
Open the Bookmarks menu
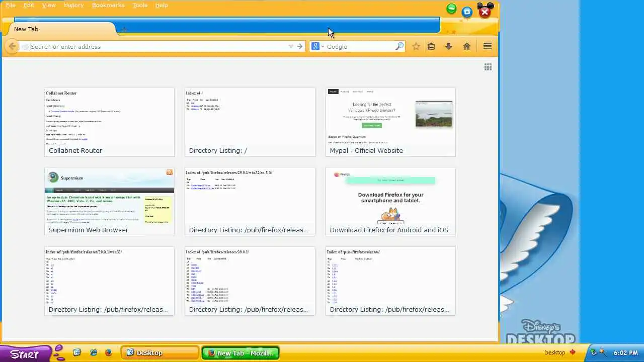(108, 5)
